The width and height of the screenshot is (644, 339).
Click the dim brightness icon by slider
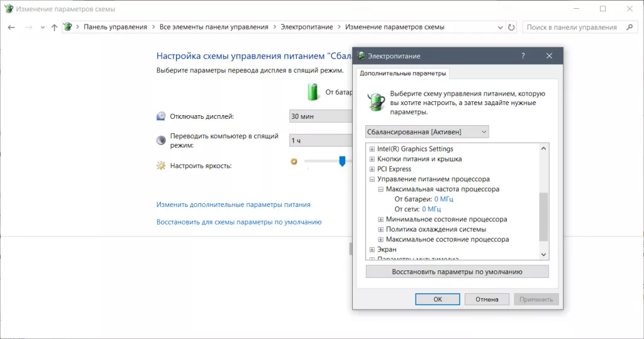(294, 162)
